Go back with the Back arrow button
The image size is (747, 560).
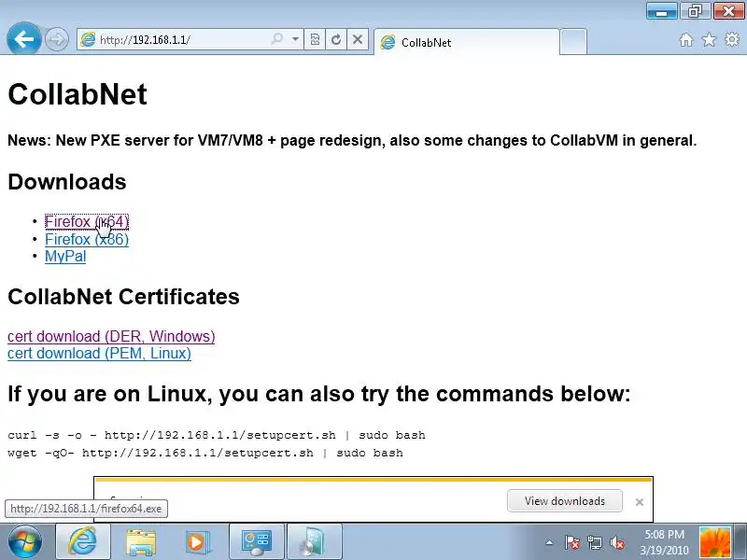[x=24, y=38]
